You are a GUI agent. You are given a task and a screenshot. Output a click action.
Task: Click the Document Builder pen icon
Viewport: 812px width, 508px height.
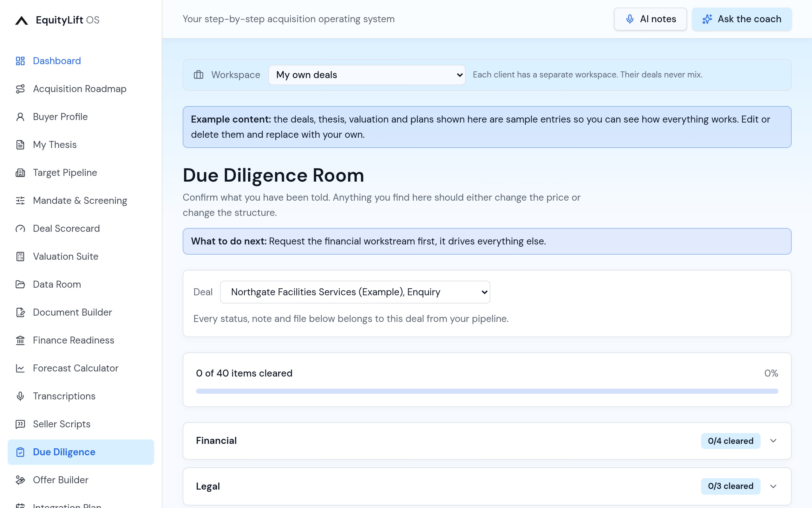[20, 312]
